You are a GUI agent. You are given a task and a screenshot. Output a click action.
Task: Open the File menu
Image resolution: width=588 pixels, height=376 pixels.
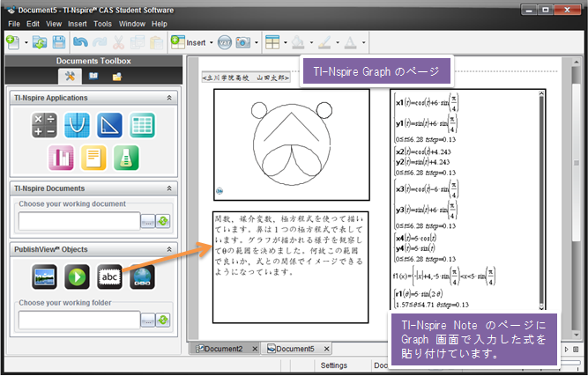tap(14, 24)
